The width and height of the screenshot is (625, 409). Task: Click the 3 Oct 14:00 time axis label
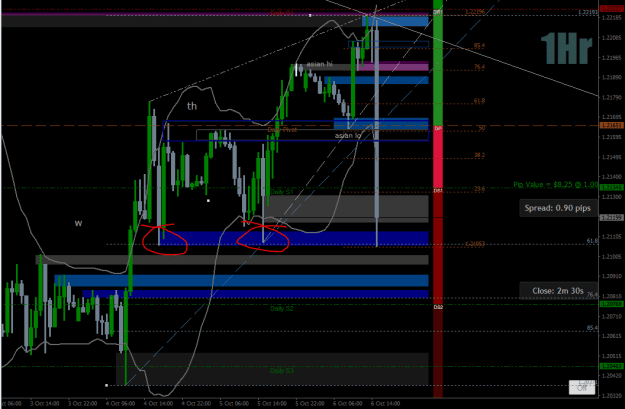[x=44, y=403]
